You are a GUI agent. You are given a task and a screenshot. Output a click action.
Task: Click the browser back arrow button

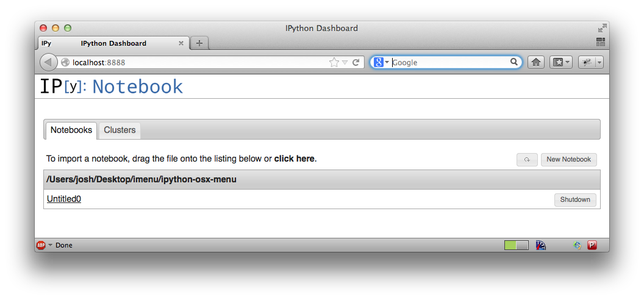tap(48, 62)
